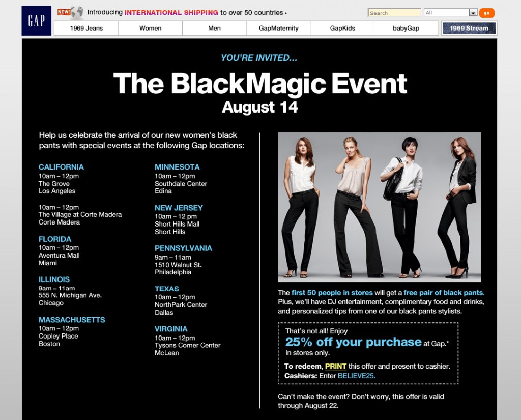This screenshot has height=420, width=521.
Task: Click the NEW! globe shipping icon
Action: pos(70,12)
